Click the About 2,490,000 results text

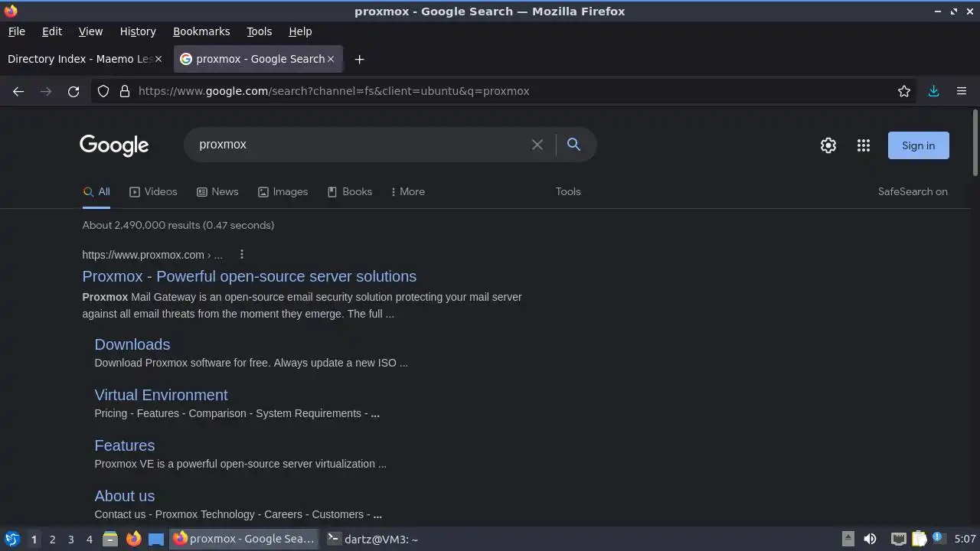tap(178, 225)
